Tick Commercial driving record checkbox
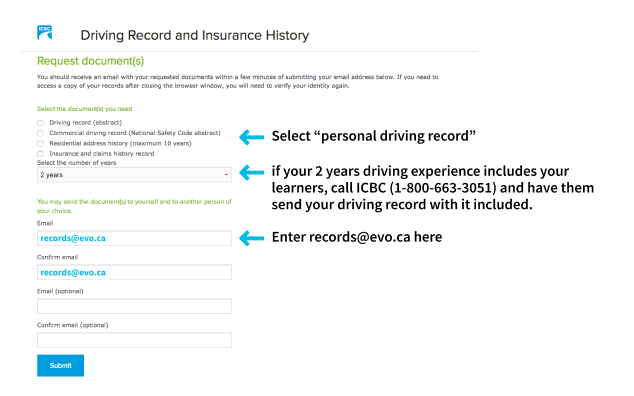This screenshot has height=396, width=634. pos(40,133)
